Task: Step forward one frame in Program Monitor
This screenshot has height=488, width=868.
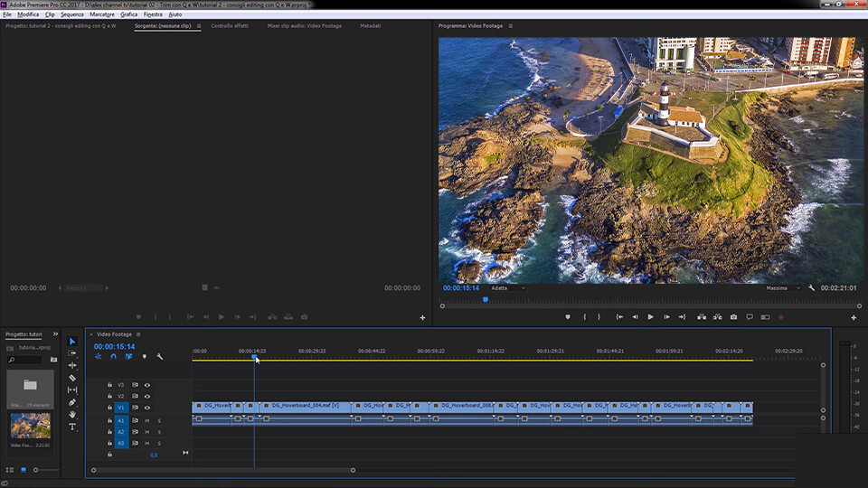Action: pyautogui.click(x=666, y=317)
